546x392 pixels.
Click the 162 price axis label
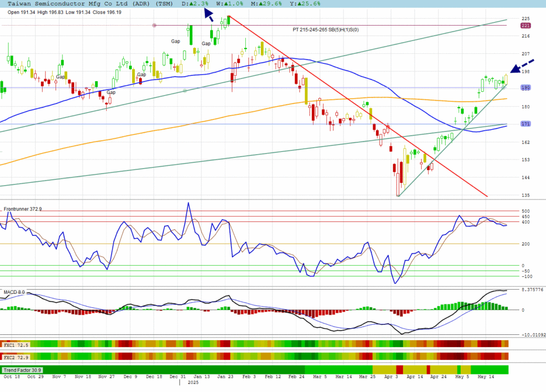tap(525, 142)
